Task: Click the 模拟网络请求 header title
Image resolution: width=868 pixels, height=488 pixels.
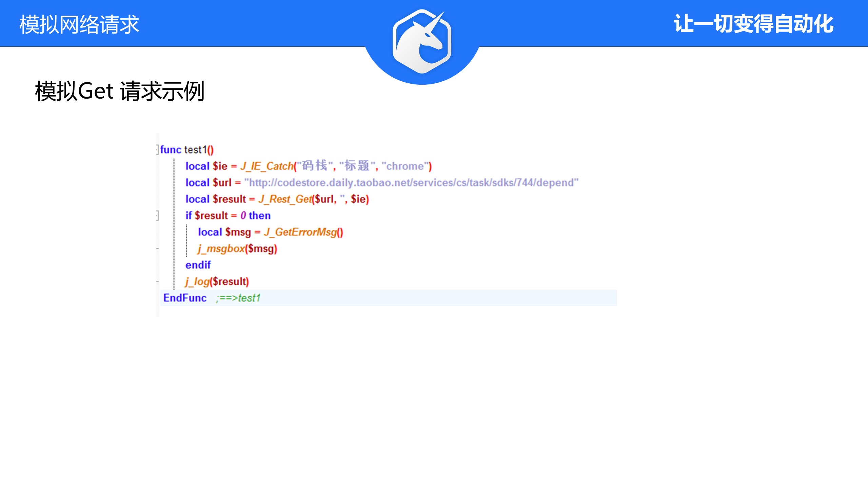Action: (79, 24)
